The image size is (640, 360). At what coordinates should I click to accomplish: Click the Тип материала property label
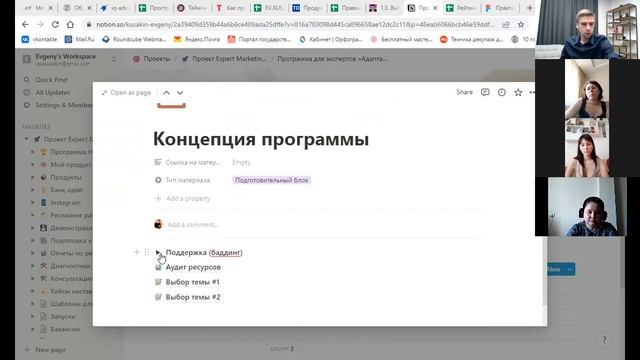click(182, 180)
